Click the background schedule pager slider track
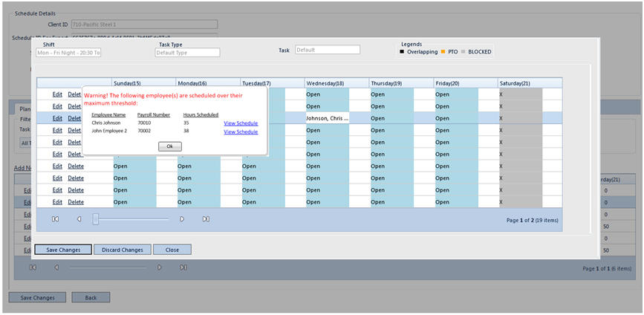The height and width of the screenshot is (315, 644). [x=108, y=267]
